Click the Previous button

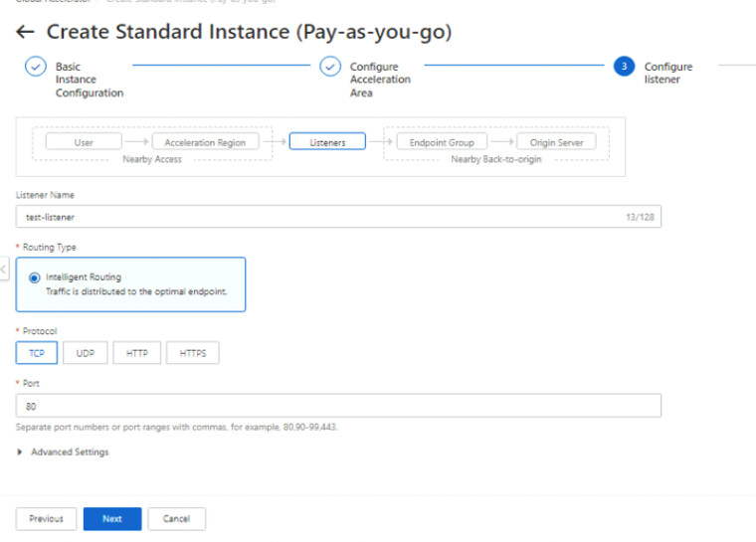pyautogui.click(x=47, y=519)
